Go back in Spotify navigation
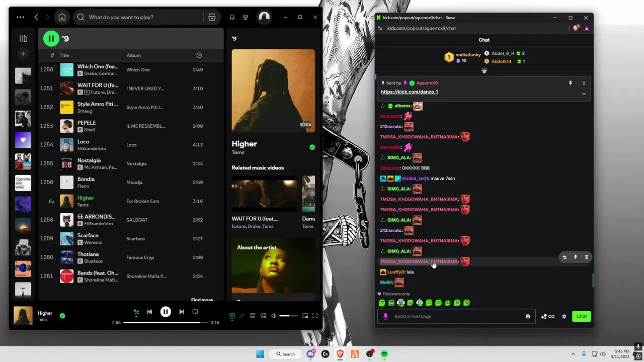644x362 pixels. tap(36, 17)
